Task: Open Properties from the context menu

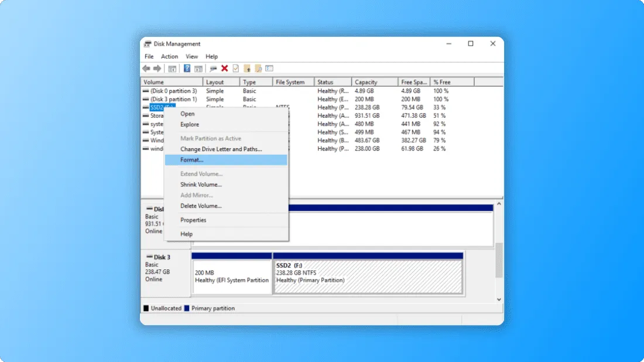Action: click(x=226, y=220)
